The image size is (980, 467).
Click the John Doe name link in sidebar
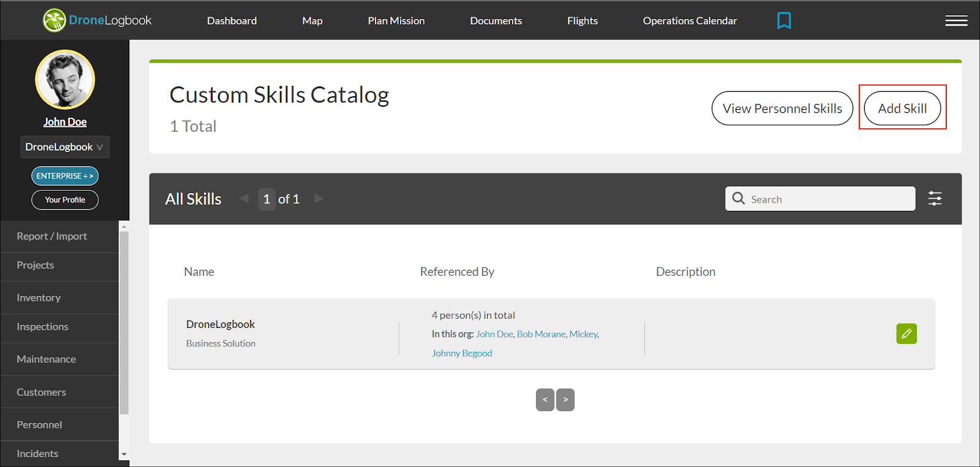click(65, 122)
